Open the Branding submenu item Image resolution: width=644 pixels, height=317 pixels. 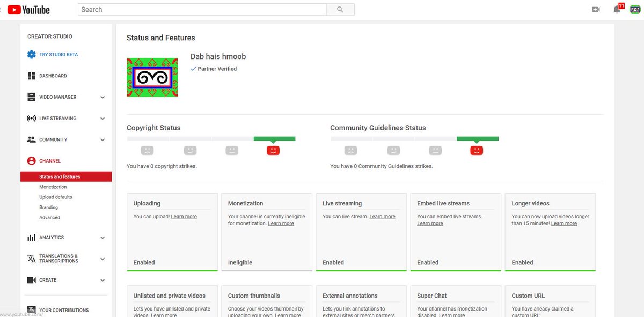coord(48,208)
